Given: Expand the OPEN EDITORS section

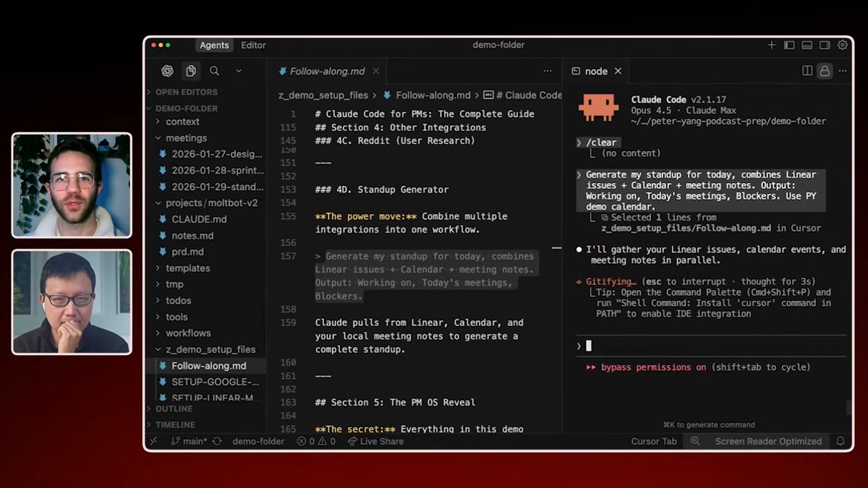Looking at the screenshot, I should [185, 92].
